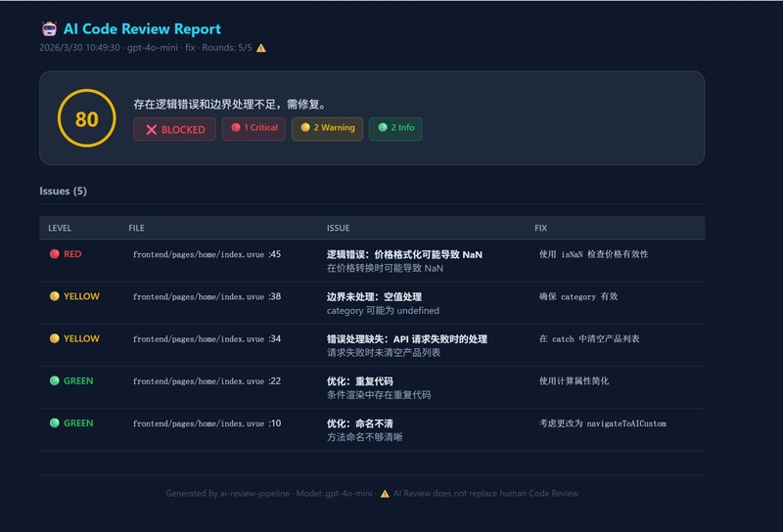This screenshot has width=783, height=532.
Task: Click the score 80 circular gauge
Action: pyautogui.click(x=86, y=118)
